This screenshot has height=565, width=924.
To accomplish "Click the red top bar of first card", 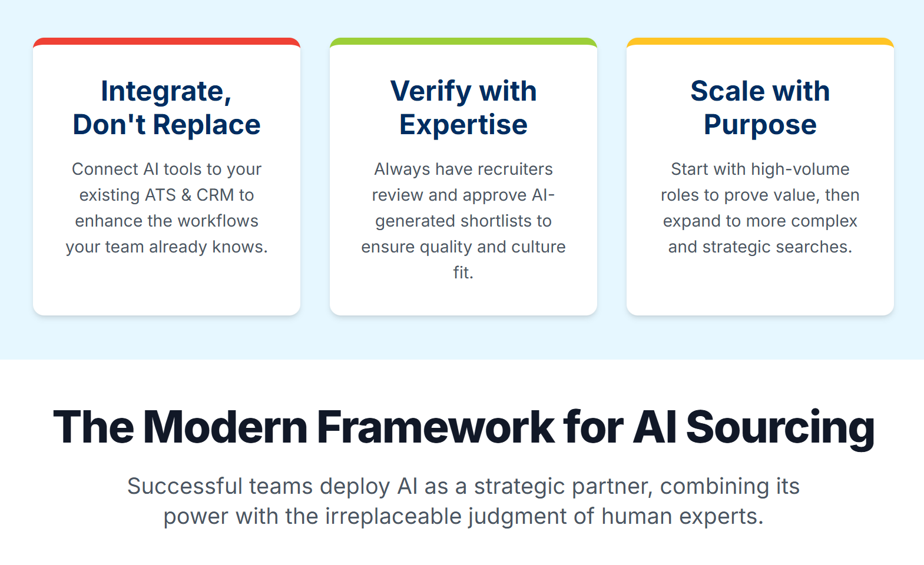I will tap(167, 41).
